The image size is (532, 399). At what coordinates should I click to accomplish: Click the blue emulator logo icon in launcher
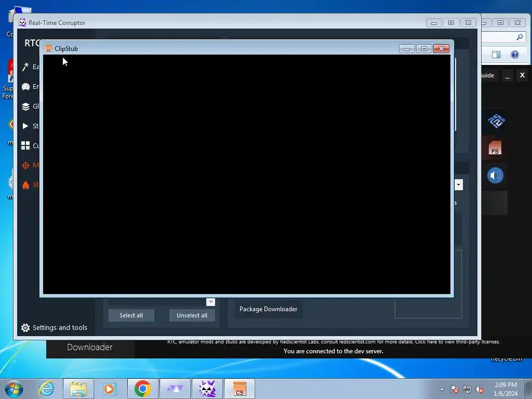(x=496, y=121)
